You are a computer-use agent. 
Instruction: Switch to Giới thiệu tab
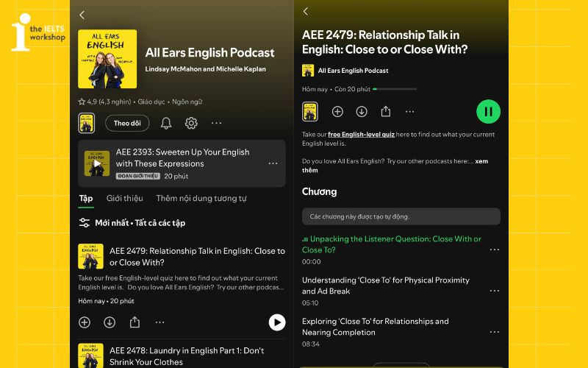click(x=124, y=198)
